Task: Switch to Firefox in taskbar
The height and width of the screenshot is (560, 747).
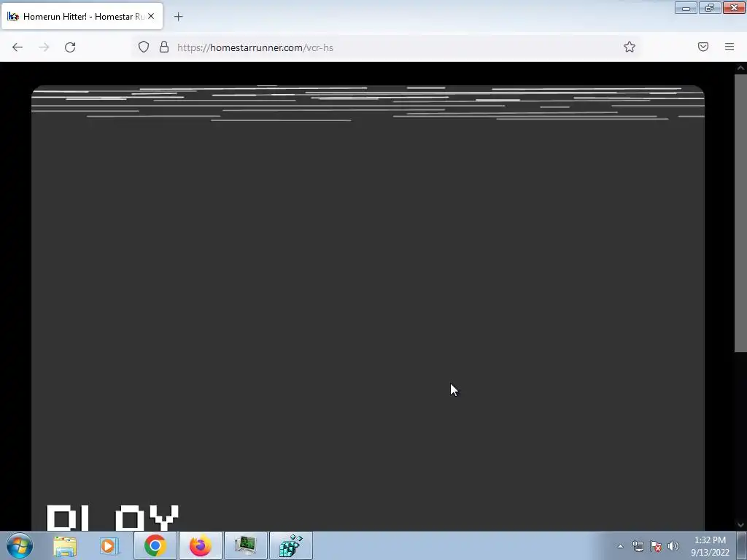Action: pos(200,545)
